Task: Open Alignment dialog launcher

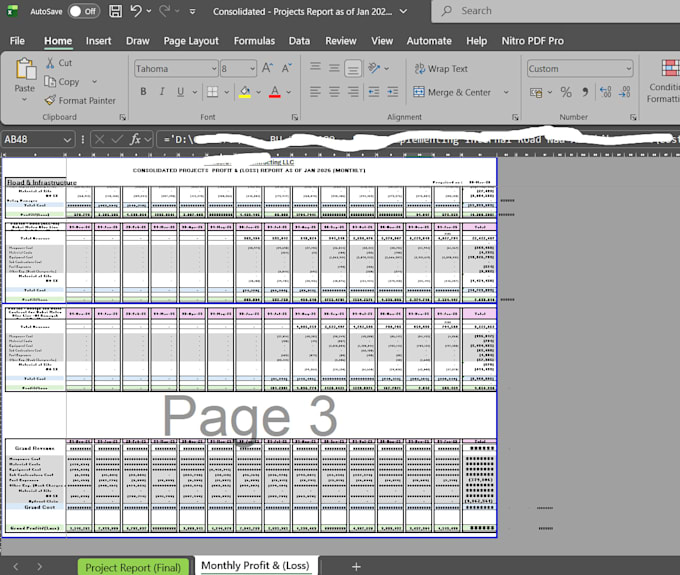Action: tap(515, 117)
